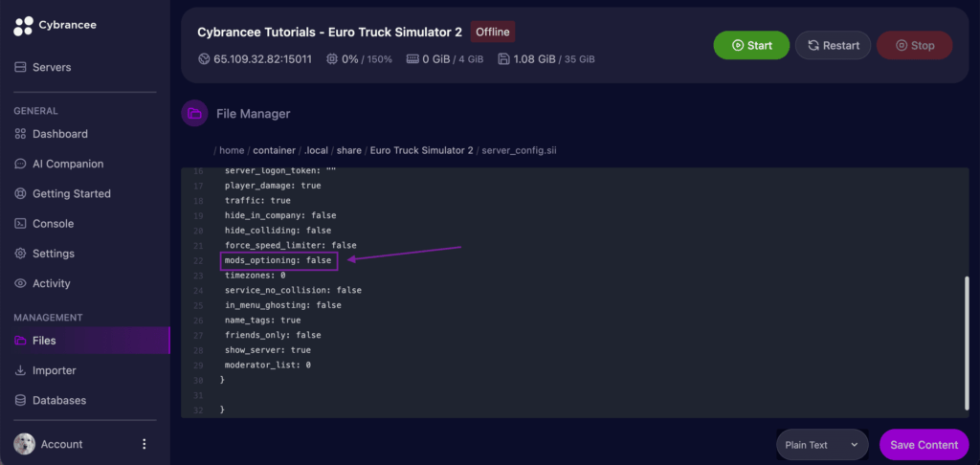Open Servers in the sidebar
The image size is (980, 465).
pos(42,67)
